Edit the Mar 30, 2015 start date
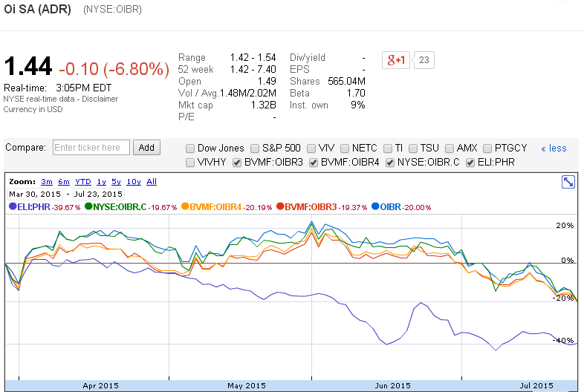Viewport: 584px width, 392px height. [35, 194]
